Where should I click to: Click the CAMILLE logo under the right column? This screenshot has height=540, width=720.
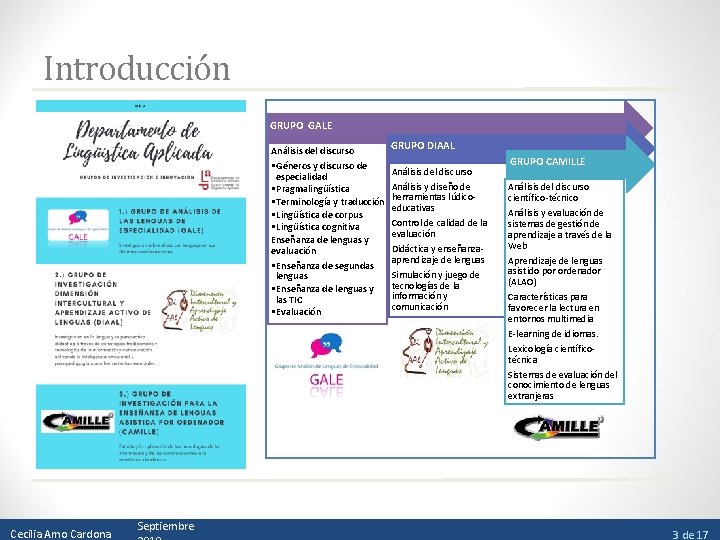click(558, 428)
